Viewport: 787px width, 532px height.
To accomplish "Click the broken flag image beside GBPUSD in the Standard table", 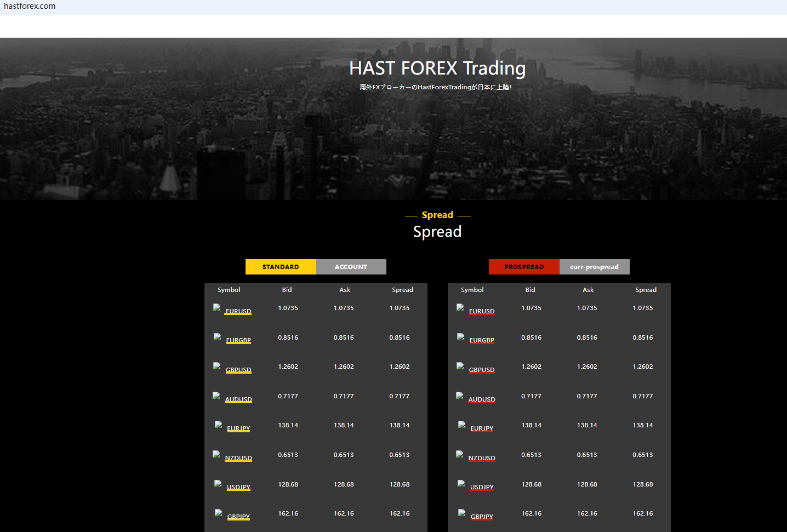I will pyautogui.click(x=217, y=367).
